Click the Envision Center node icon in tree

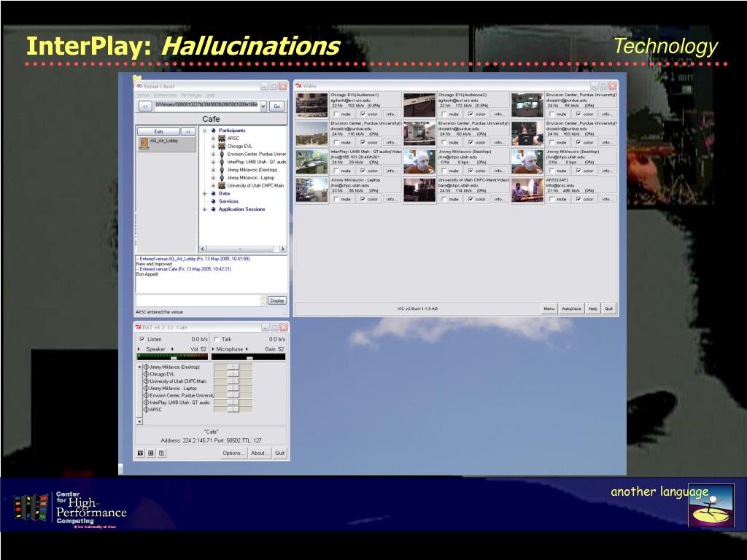pyautogui.click(x=222, y=154)
